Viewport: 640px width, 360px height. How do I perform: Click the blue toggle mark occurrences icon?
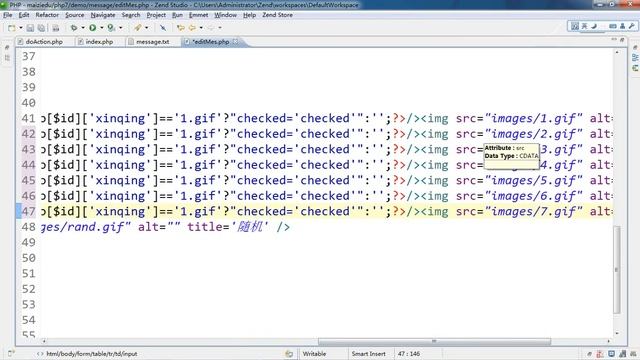(x=163, y=28)
